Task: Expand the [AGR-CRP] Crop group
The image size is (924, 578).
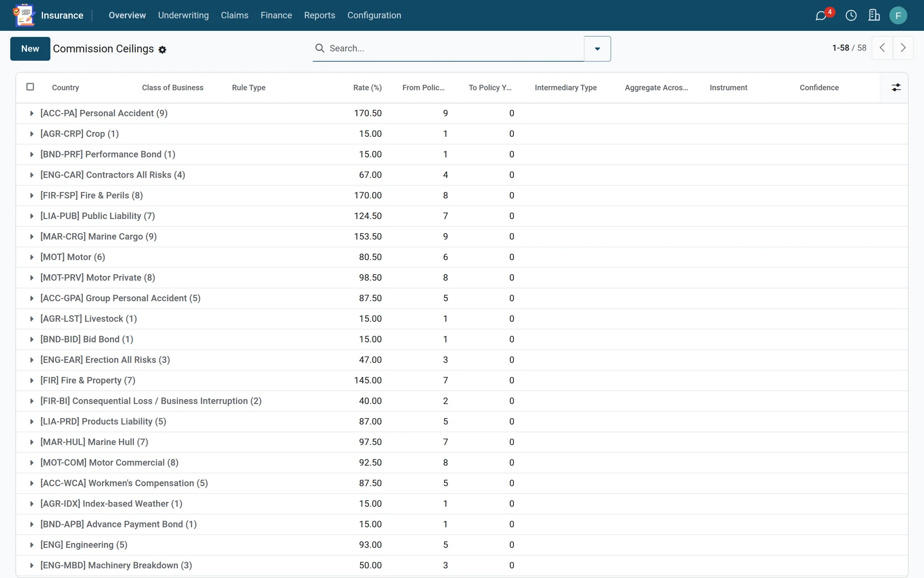Action: click(x=462, y=134)
